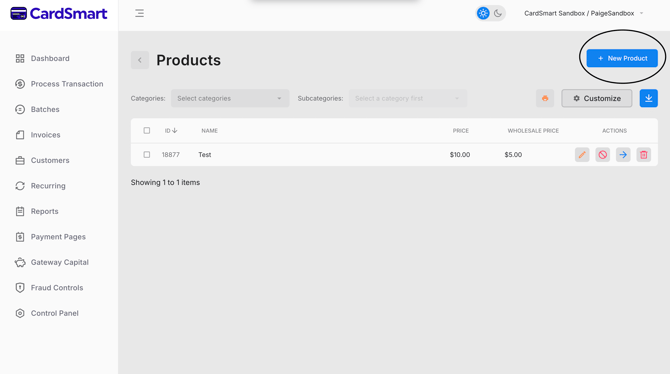Open Fraud Controls
670x374 pixels.
[49, 288]
